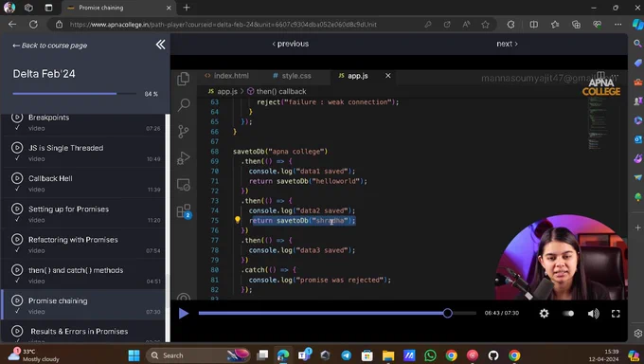Image resolution: width=644 pixels, height=364 pixels.
Task: Enter fullscreen video mode
Action: click(x=616, y=314)
